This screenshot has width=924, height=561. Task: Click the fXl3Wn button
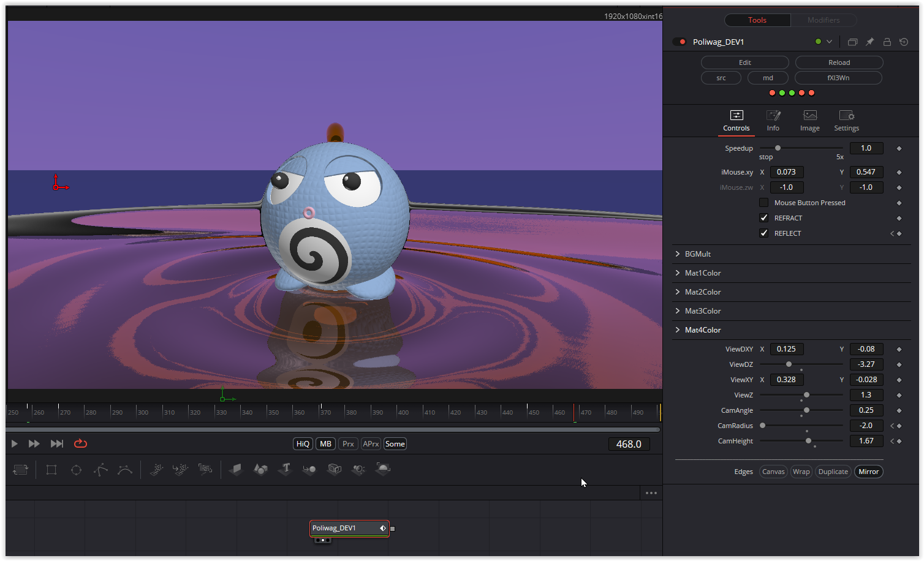point(838,78)
